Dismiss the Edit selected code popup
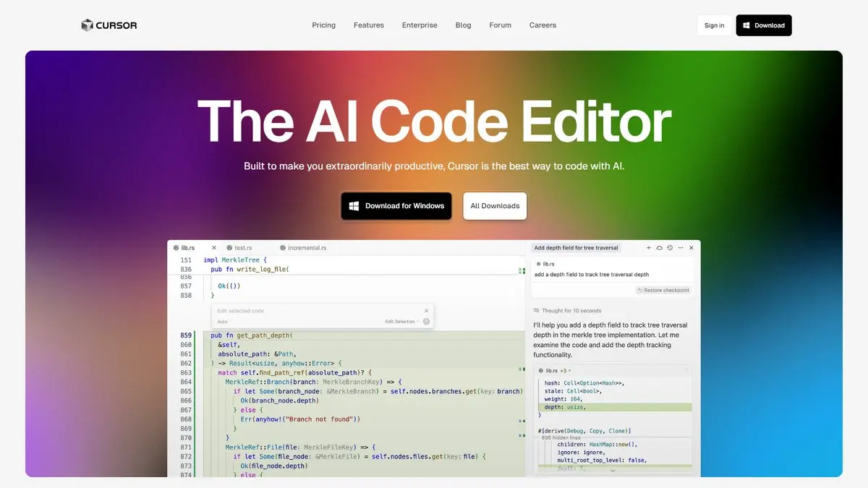Image resolution: width=868 pixels, height=488 pixels. (x=426, y=311)
